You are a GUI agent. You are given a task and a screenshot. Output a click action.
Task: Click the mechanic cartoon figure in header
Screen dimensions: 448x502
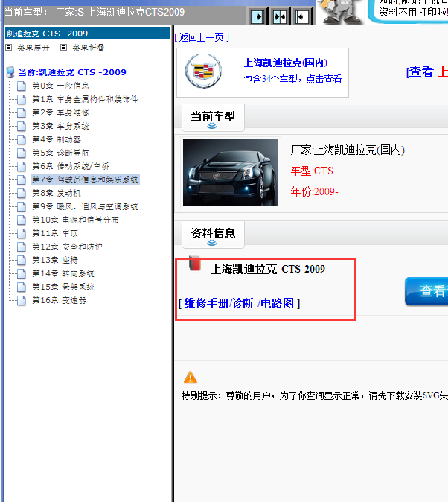click(341, 12)
